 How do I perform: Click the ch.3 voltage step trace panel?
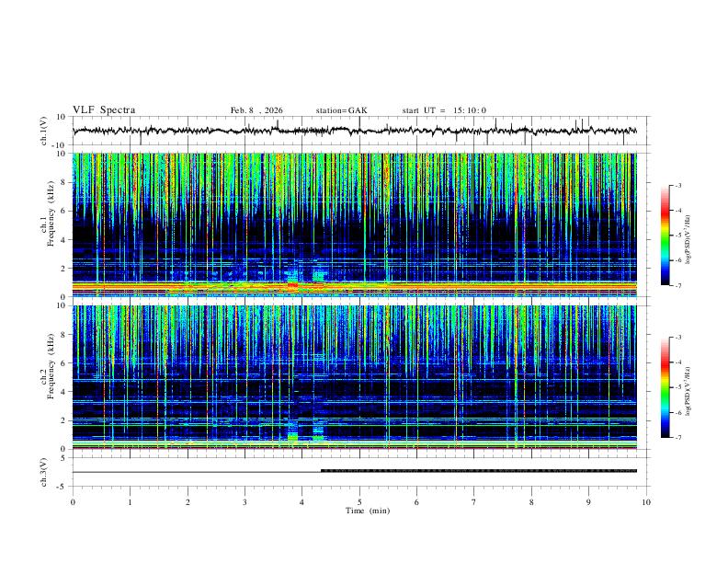tap(361, 472)
